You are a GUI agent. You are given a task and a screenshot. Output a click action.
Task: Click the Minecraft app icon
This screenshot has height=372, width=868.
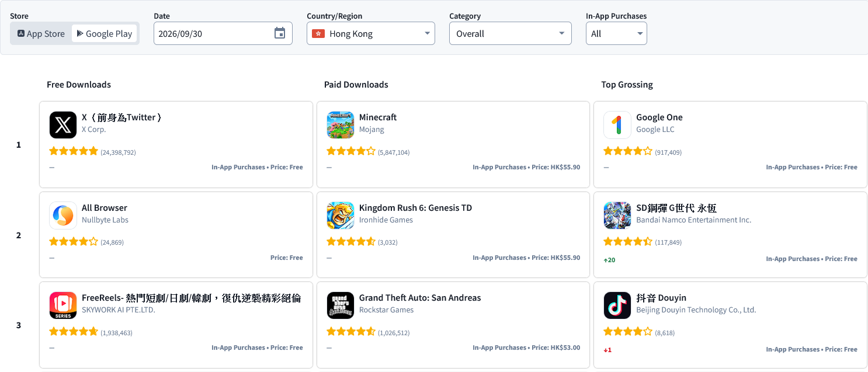coord(341,125)
